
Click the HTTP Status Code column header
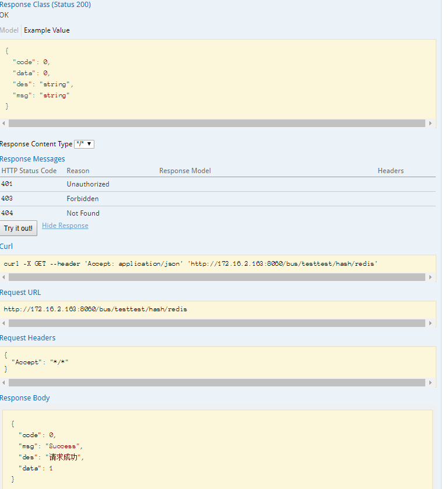[29, 171]
